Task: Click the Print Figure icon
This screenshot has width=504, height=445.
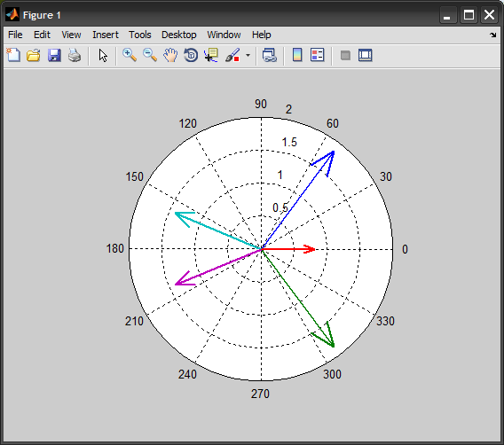Action: pyautogui.click(x=75, y=55)
